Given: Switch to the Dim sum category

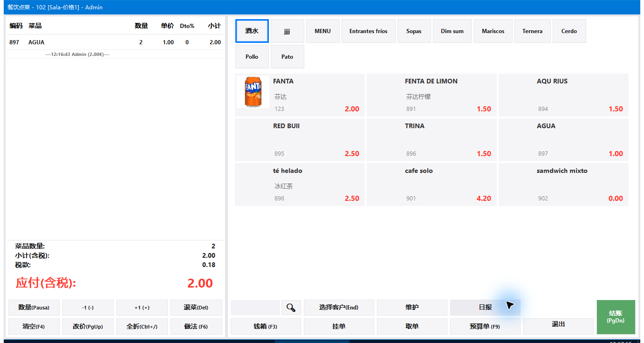Looking at the screenshot, I should point(452,31).
